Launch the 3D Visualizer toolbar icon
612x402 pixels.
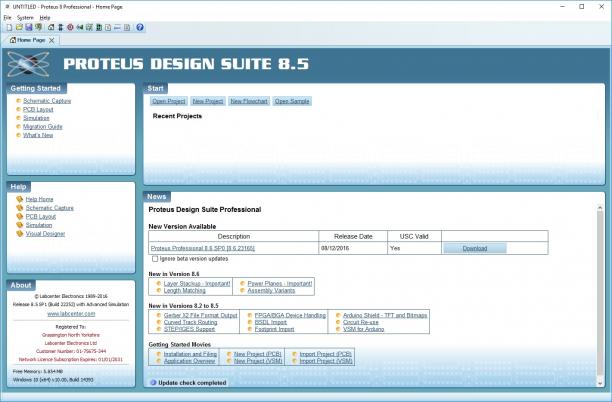pos(80,27)
